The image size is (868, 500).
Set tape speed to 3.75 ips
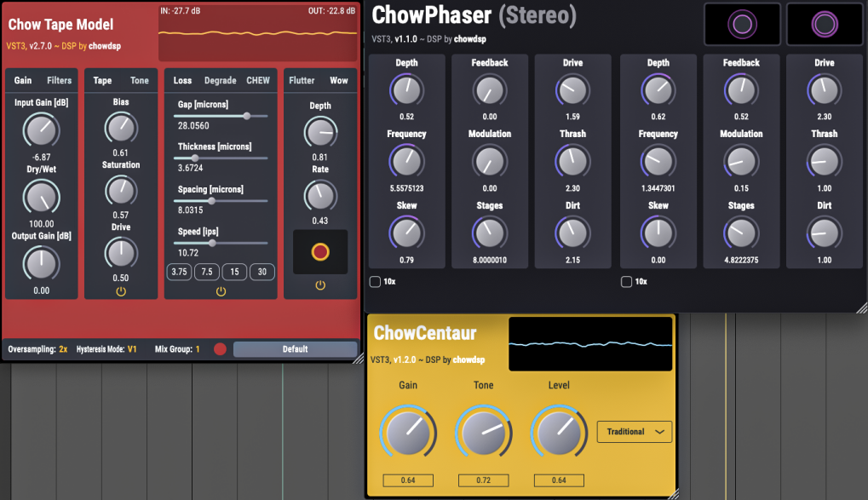coord(180,272)
